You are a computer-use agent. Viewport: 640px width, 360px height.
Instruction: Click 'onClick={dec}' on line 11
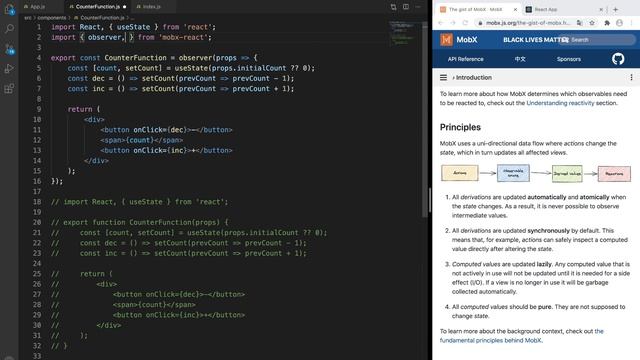[160, 130]
